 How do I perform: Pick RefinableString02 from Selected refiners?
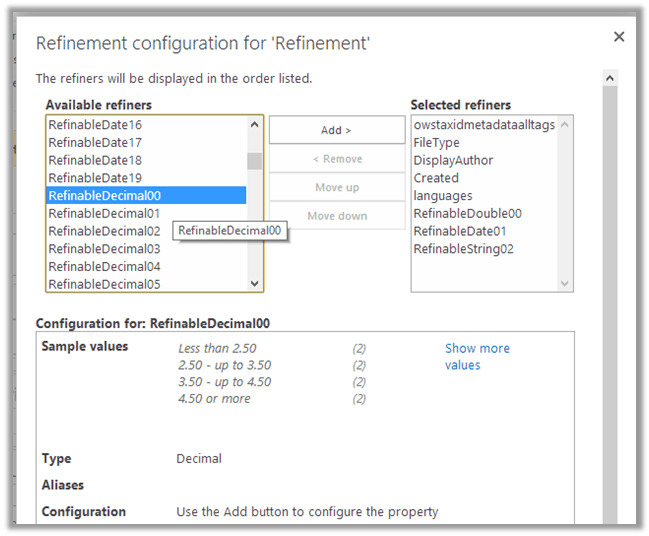pyautogui.click(x=463, y=249)
